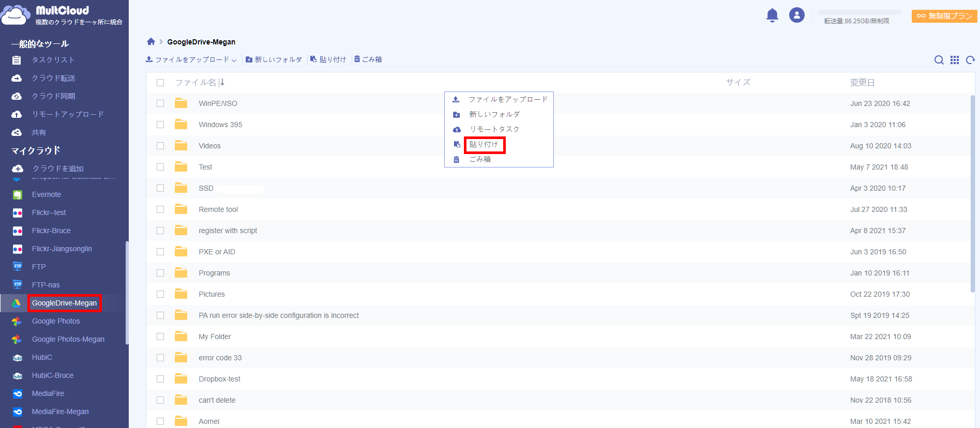This screenshot has height=428, width=980.
Task: Open the GoogleDrive-Megan sidebar entry
Action: coord(64,303)
